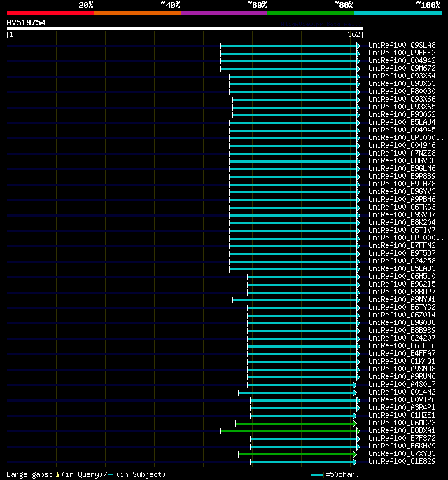The width and height of the screenshot is (448, 480).
Task: Click the cyan alignment bar for Q9SLA8
Action: tap(288, 46)
